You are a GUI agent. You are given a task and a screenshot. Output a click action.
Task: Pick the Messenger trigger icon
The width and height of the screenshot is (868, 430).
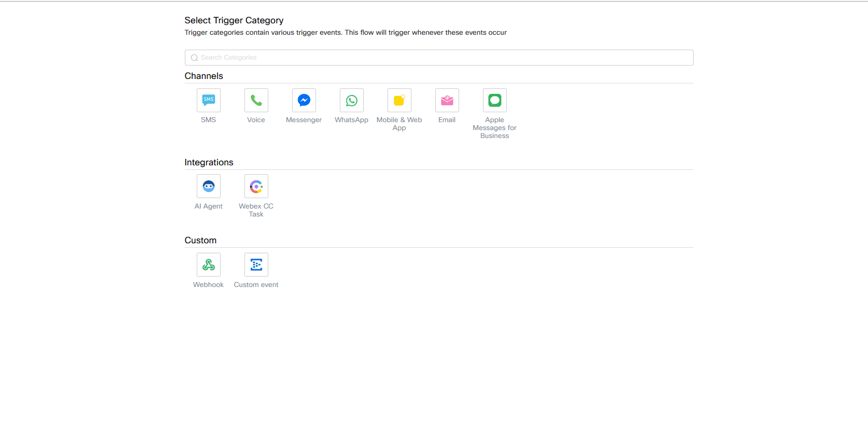pos(304,100)
